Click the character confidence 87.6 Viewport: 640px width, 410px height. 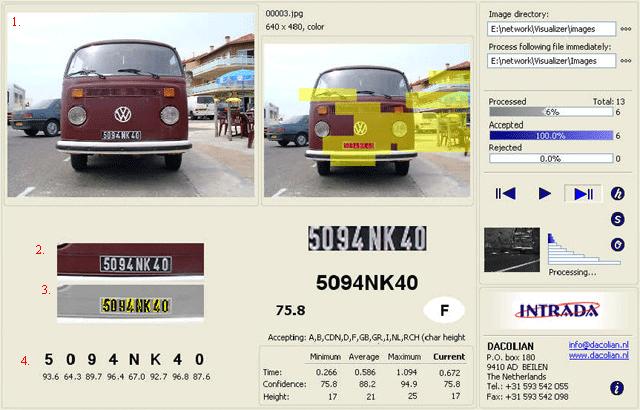(202, 377)
